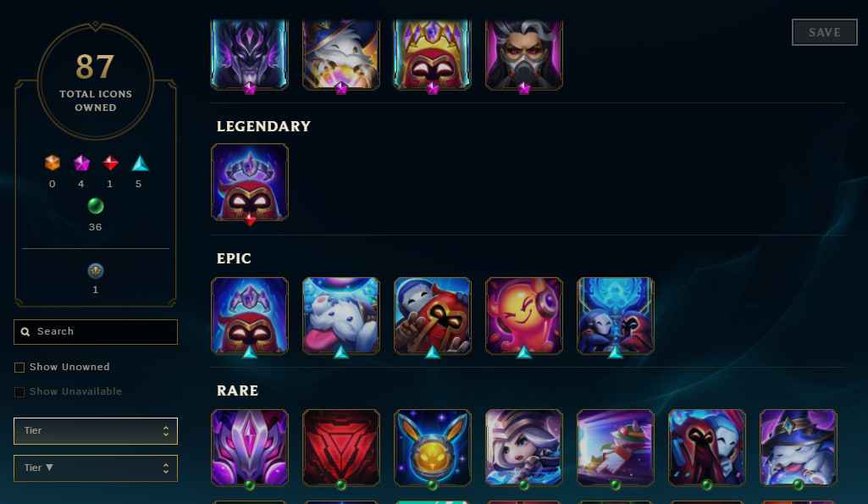Expand the Tier descending sort dropdown
Viewport: 868px width, 504px height.
point(96,468)
